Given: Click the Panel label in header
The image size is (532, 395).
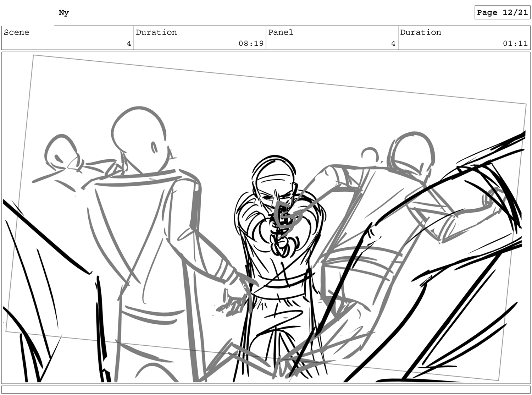Looking at the screenshot, I should coord(281,32).
